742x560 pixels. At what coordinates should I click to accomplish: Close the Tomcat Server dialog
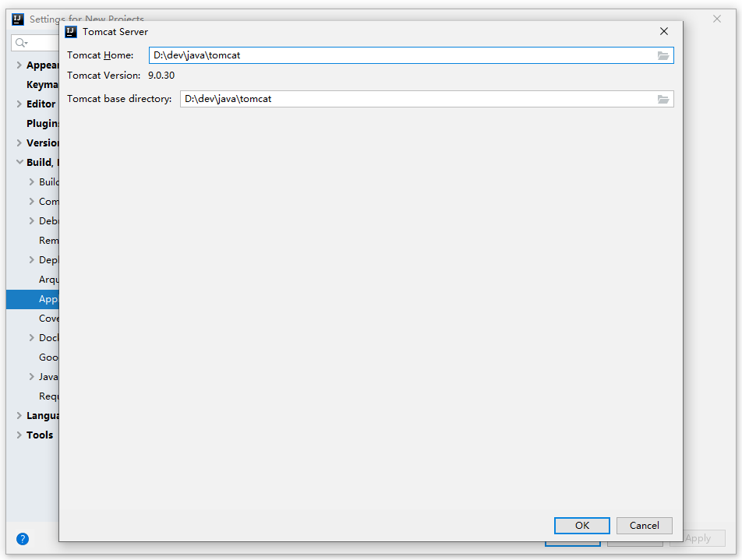[x=664, y=31]
